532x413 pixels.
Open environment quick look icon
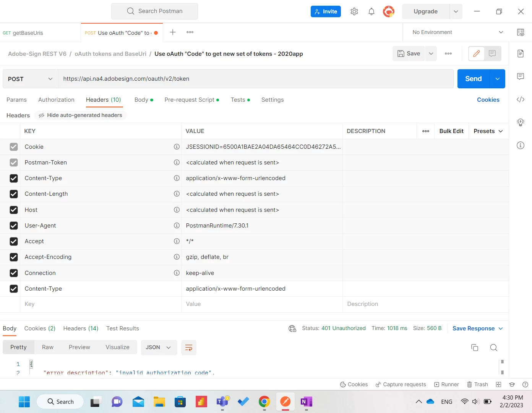click(521, 32)
